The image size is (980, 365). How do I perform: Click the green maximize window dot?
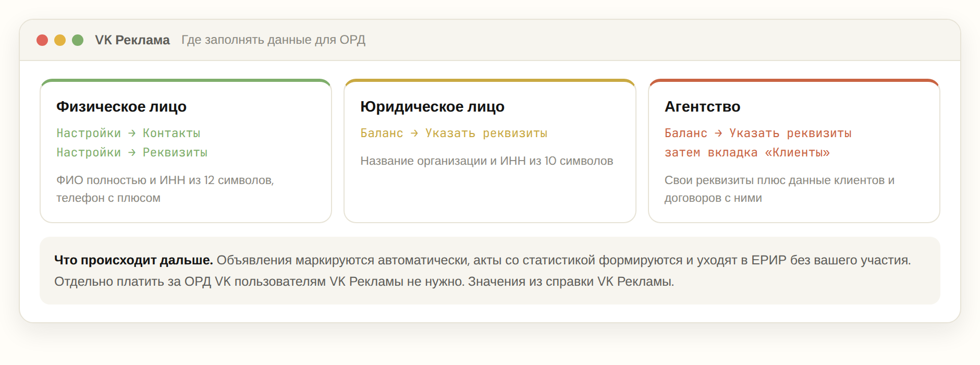pyautogui.click(x=78, y=40)
